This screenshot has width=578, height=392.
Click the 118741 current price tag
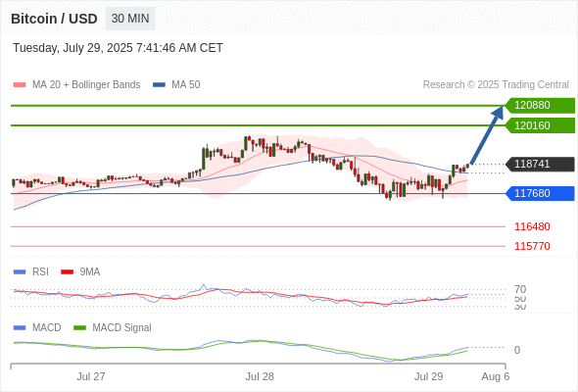[540, 164]
